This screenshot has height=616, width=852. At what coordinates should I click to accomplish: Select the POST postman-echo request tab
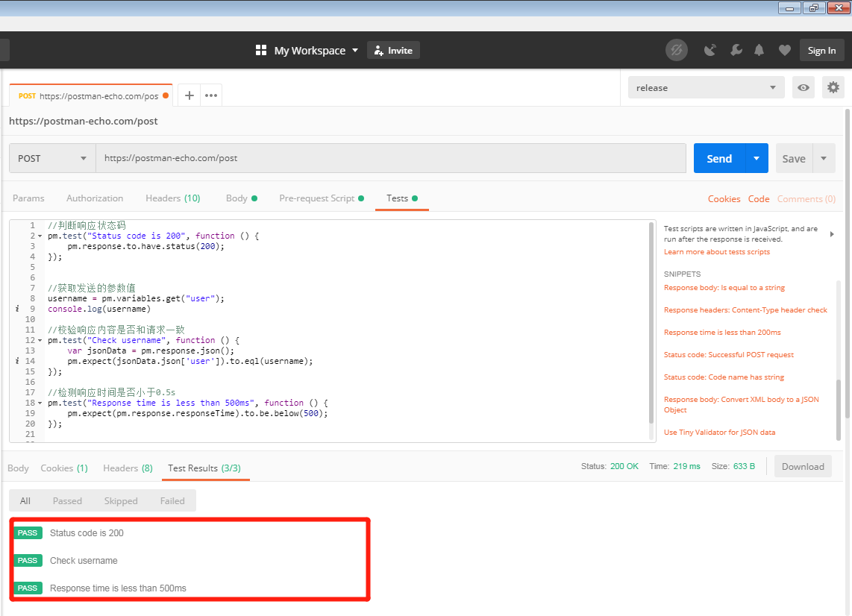click(91, 95)
